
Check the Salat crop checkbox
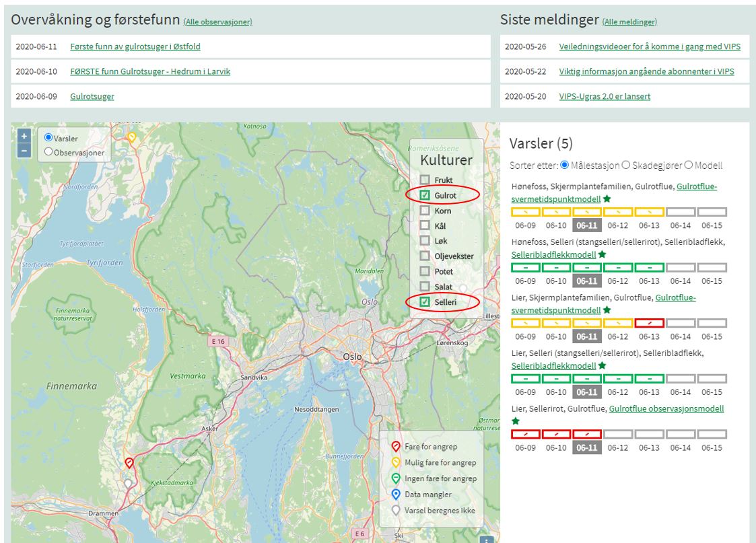tap(425, 287)
